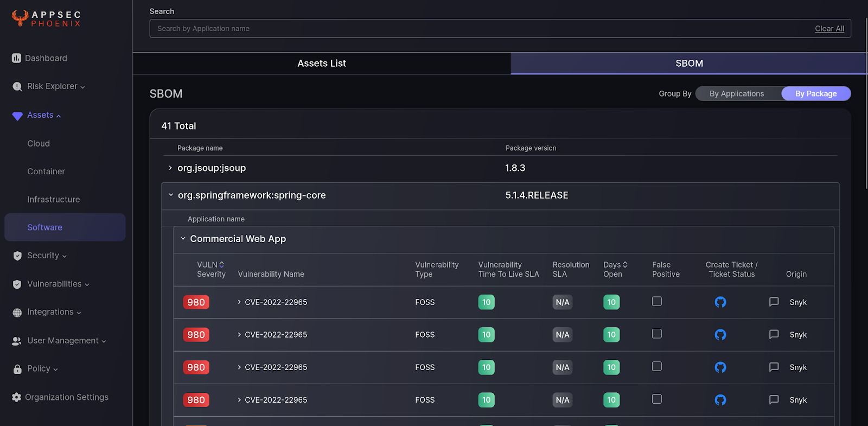Tick False Positive checkbox in first row
The width and height of the screenshot is (868, 426).
(656, 301)
